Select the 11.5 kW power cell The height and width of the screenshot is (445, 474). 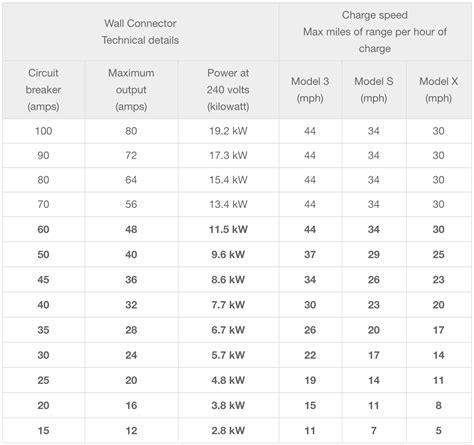228,229
